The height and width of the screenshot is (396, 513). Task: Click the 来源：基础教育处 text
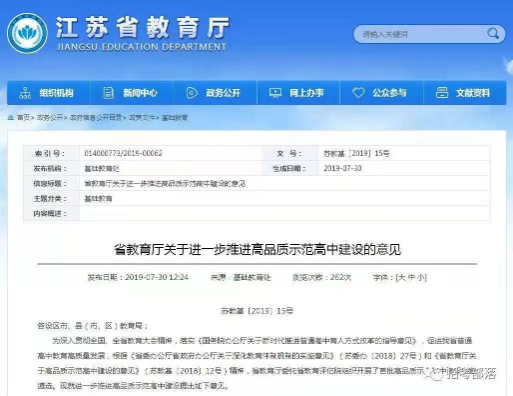[x=240, y=277]
